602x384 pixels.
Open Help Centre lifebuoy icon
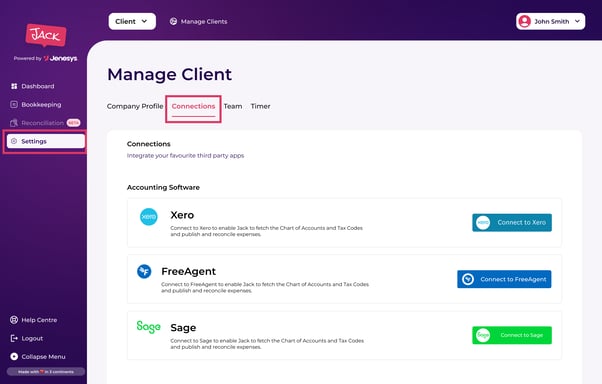tap(14, 320)
